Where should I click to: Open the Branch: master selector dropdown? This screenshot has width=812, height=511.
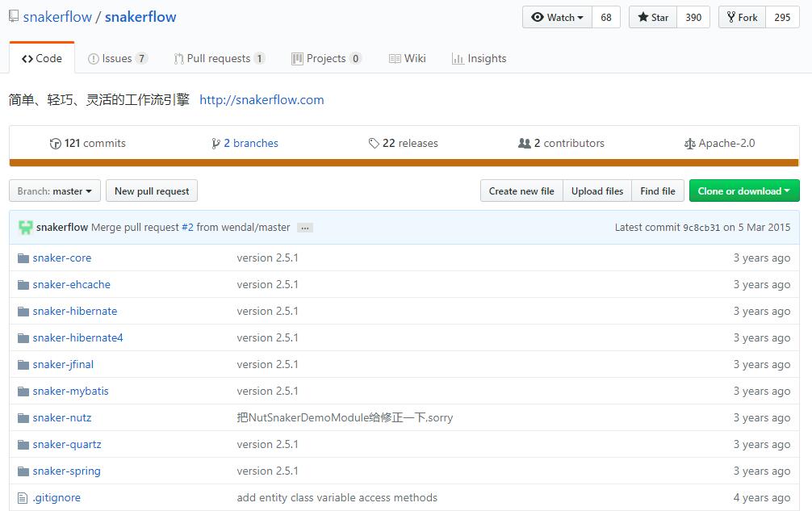(x=55, y=191)
